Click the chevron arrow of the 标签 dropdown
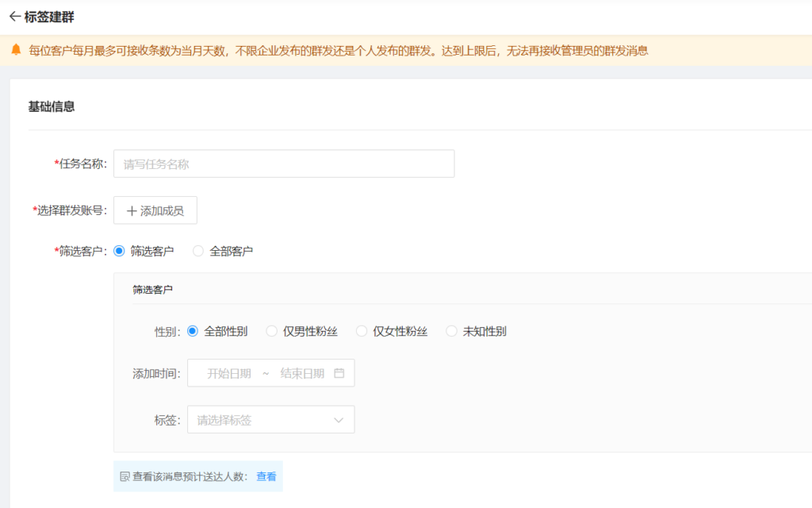 point(339,420)
